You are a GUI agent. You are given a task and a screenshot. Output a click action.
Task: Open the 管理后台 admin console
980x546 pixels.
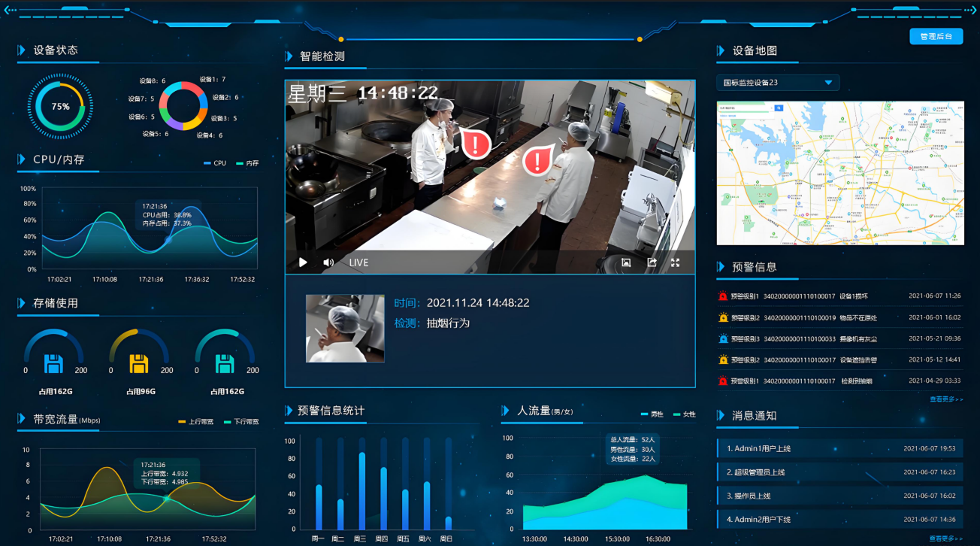[x=936, y=36]
